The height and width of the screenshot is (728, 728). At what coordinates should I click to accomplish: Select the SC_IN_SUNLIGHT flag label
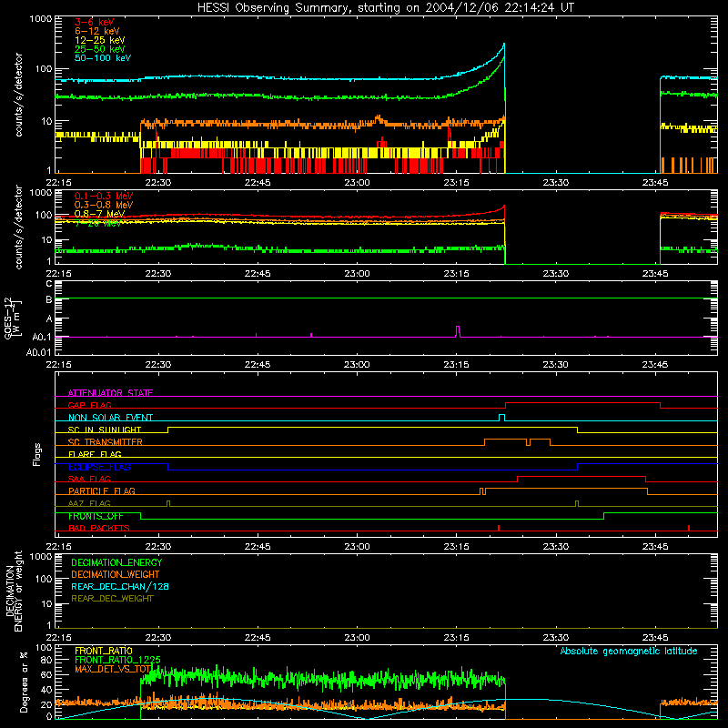105,430
